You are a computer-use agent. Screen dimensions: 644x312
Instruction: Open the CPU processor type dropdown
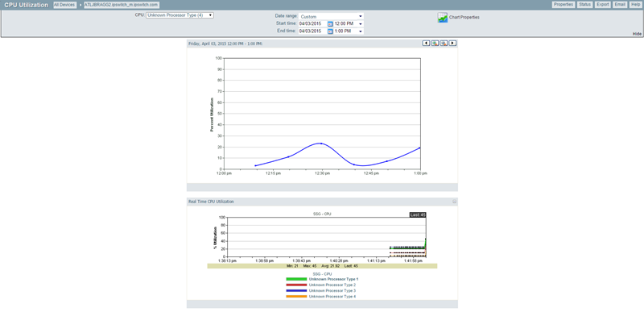[180, 15]
